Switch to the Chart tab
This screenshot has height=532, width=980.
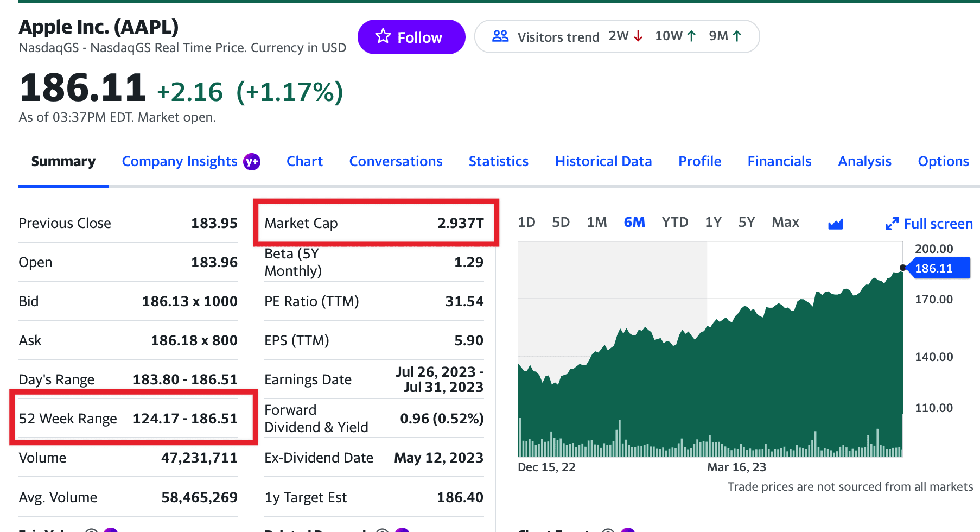[304, 161]
